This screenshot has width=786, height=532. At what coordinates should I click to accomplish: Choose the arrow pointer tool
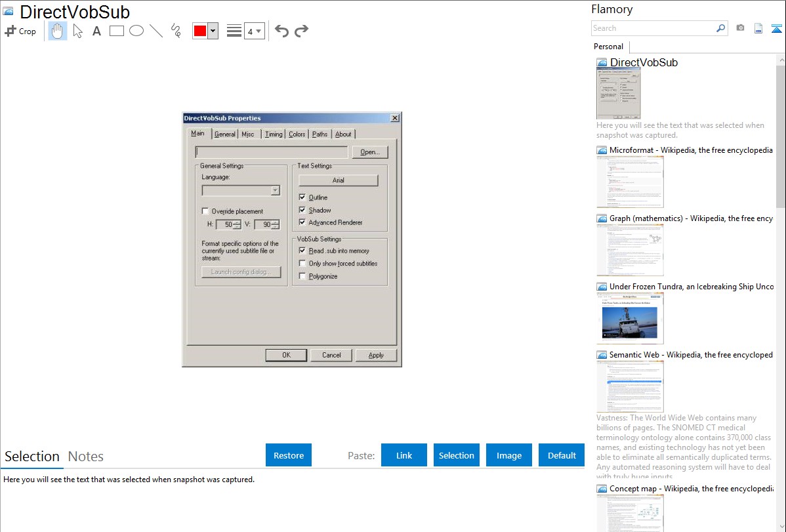77,31
